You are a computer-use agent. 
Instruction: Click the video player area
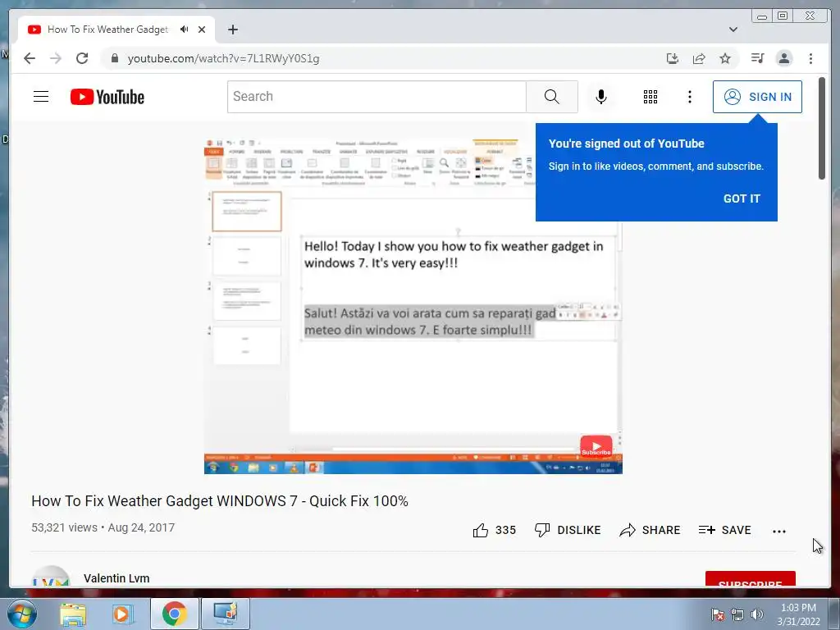413,305
